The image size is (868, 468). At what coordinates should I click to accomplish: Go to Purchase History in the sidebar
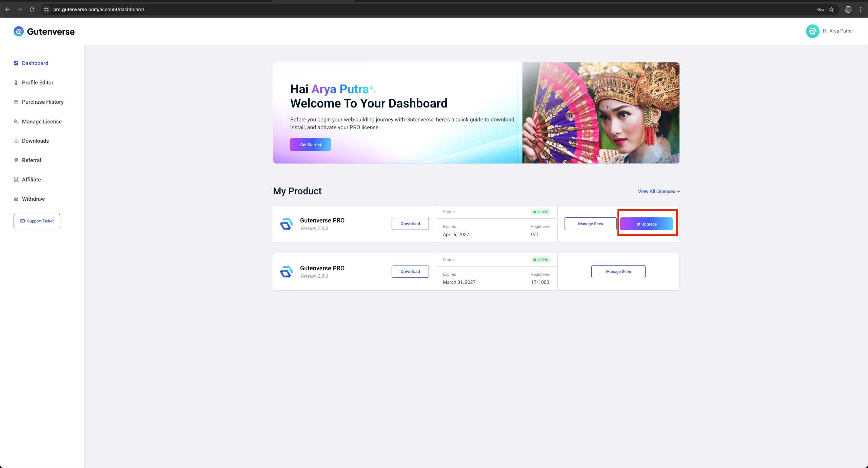click(x=43, y=102)
